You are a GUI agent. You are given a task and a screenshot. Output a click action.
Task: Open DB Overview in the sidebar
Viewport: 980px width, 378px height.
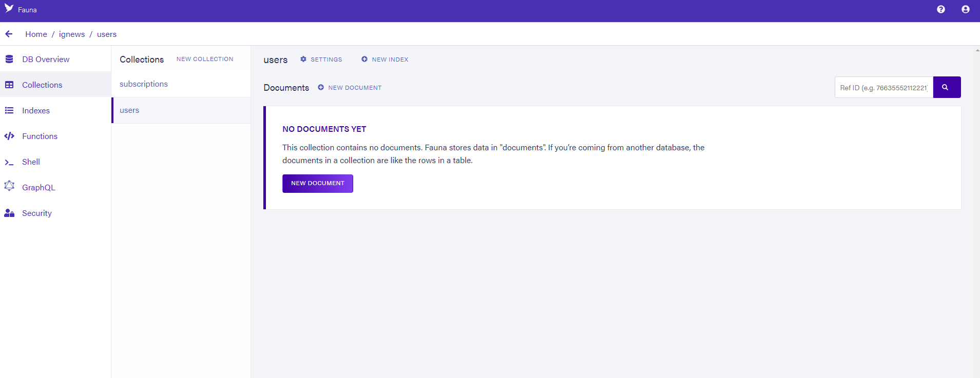[x=55, y=59]
